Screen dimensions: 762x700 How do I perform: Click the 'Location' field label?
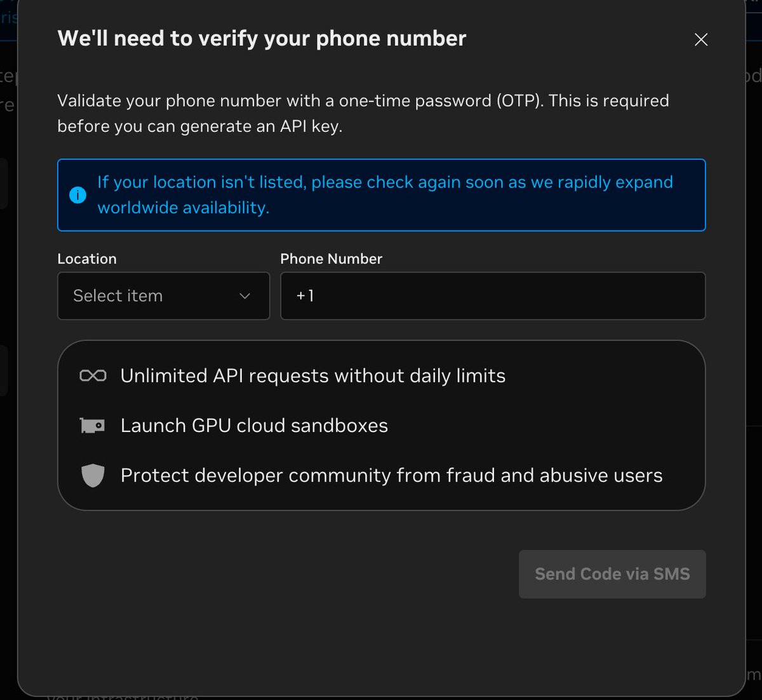[87, 259]
